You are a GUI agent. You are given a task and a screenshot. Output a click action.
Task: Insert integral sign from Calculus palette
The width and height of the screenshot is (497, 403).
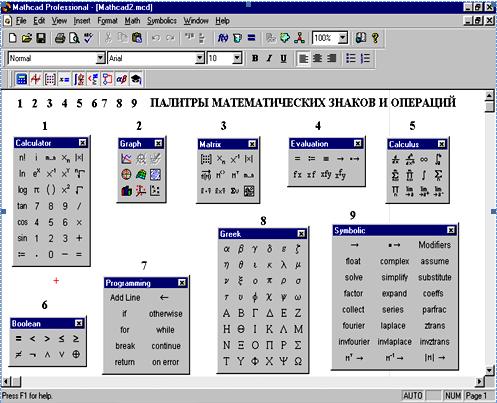click(x=424, y=175)
